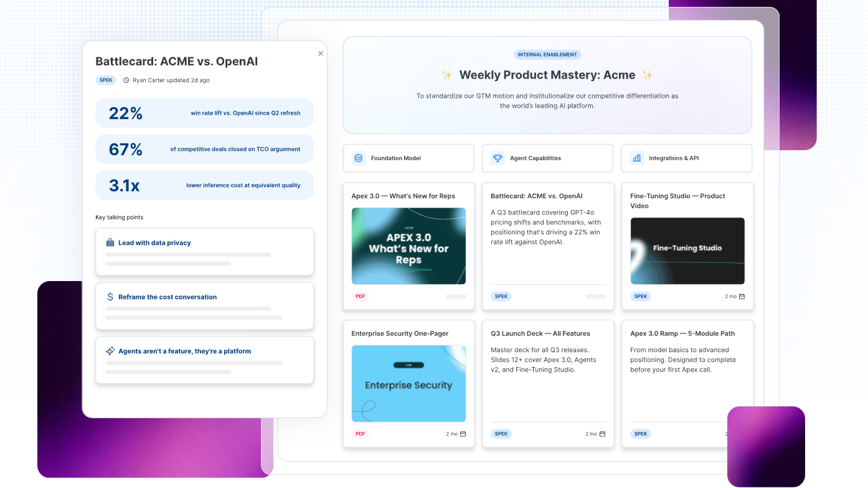
Task: Click the bar chart icon on Integrations & API
Action: (636, 158)
